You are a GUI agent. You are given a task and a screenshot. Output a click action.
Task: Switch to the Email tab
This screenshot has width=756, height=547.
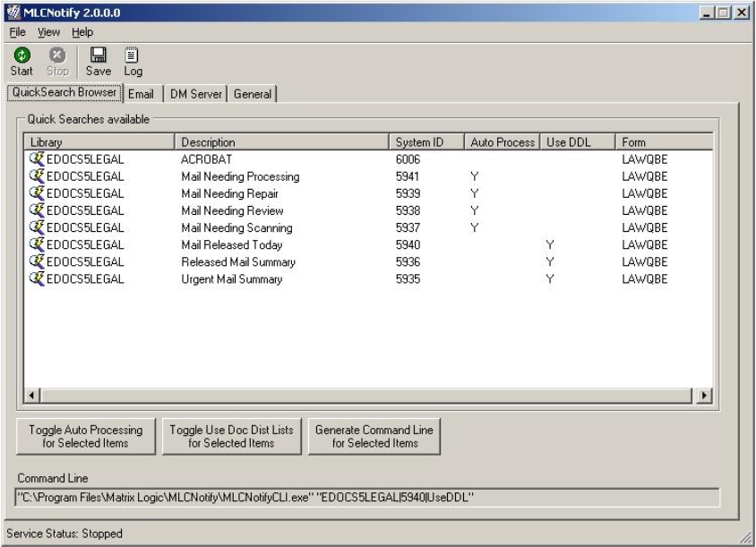pos(141,94)
